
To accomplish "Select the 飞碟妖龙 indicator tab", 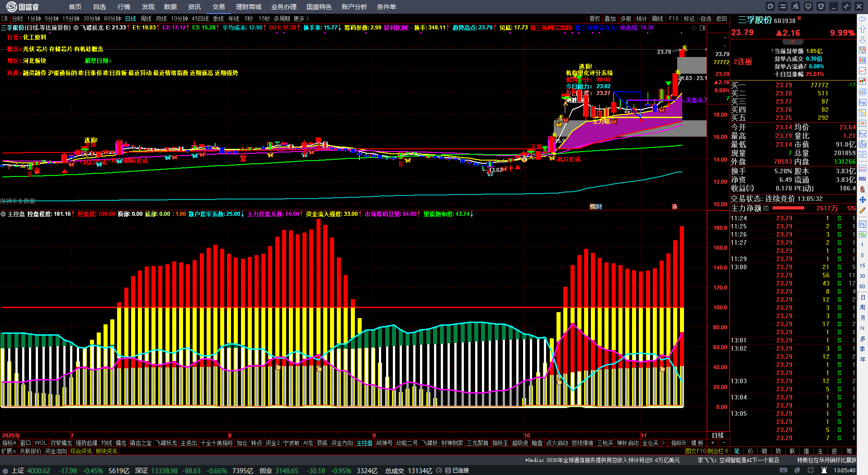I will point(166,443).
